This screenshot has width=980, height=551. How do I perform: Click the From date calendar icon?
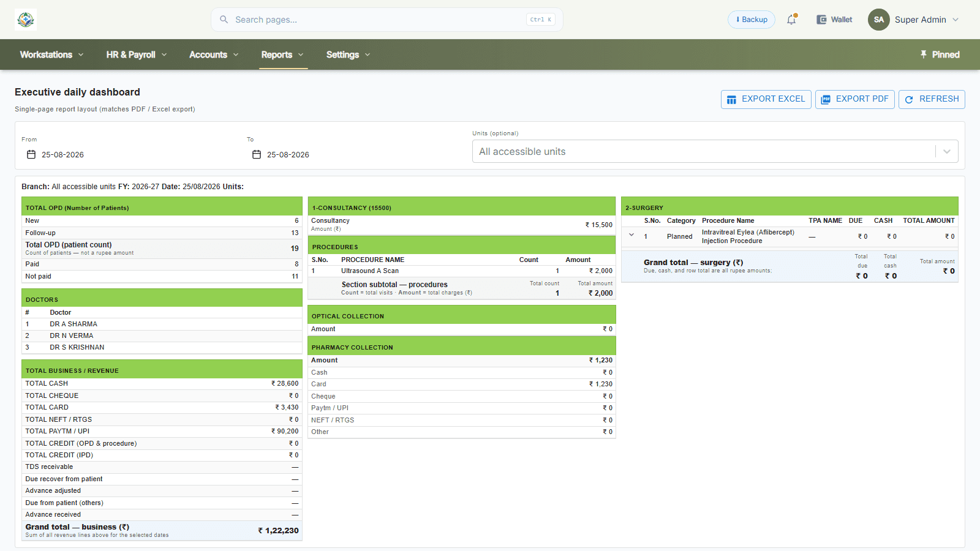click(31, 155)
